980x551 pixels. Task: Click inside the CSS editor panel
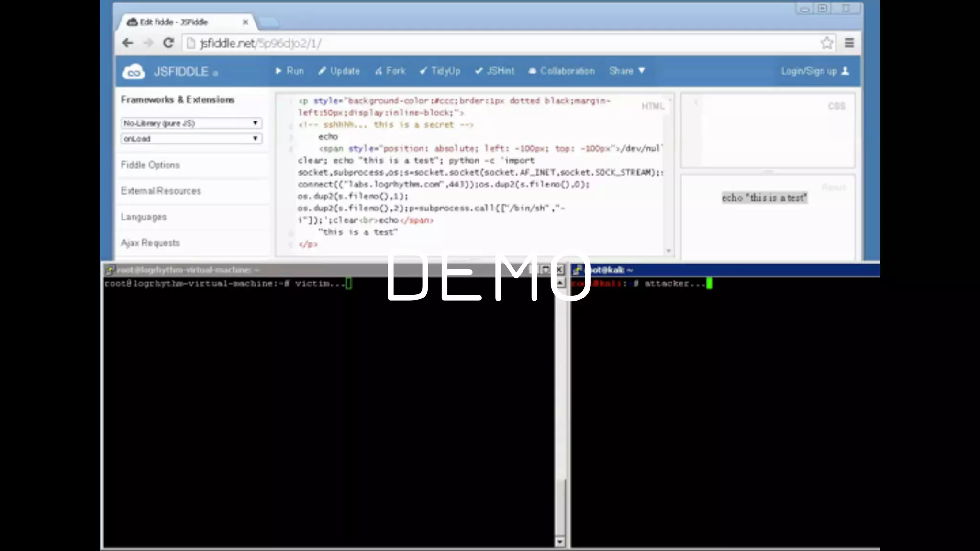pyautogui.click(x=768, y=131)
